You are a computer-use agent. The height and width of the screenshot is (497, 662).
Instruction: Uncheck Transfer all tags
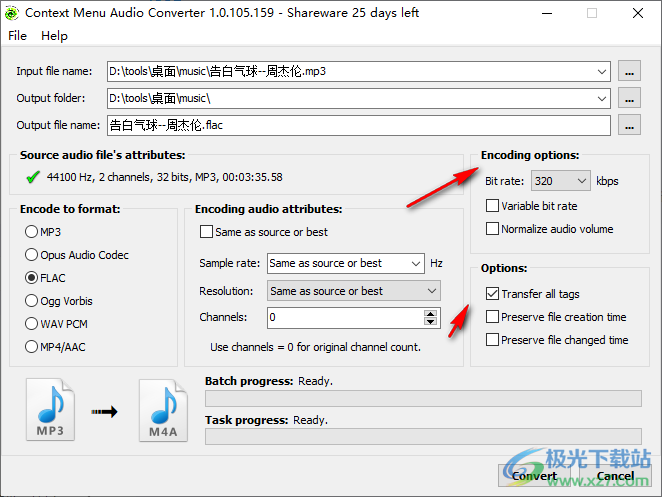pos(492,293)
